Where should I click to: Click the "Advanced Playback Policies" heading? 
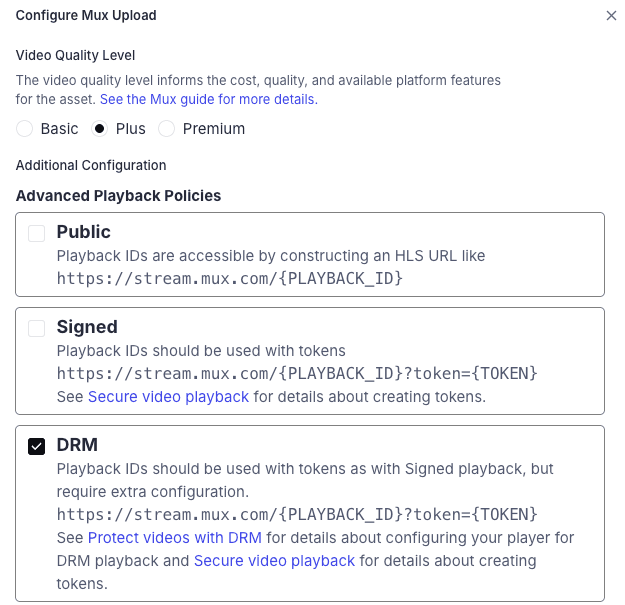118,196
